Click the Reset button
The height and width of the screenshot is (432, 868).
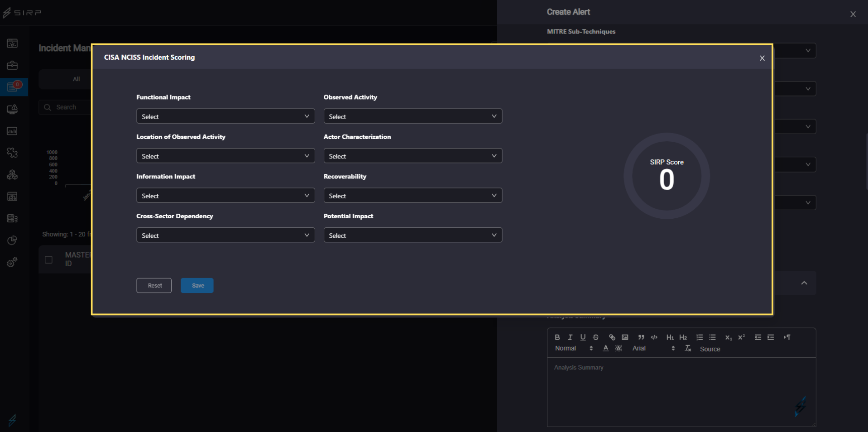click(154, 286)
